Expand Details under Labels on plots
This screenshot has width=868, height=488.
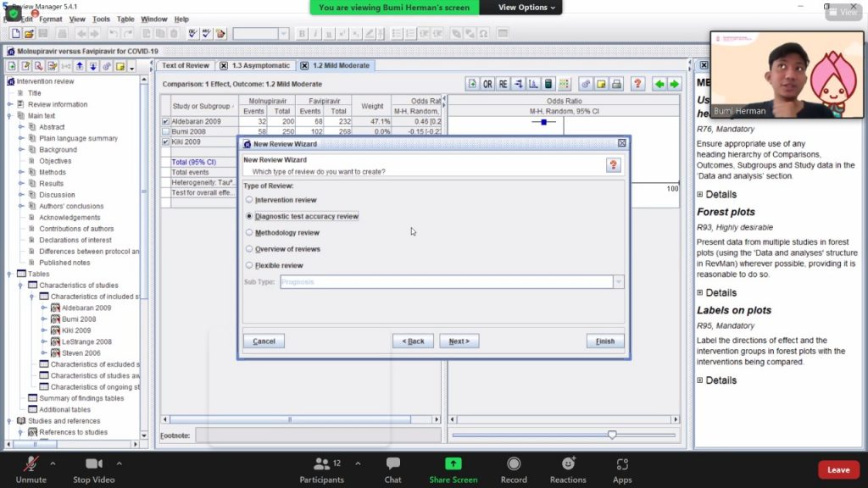[717, 380]
